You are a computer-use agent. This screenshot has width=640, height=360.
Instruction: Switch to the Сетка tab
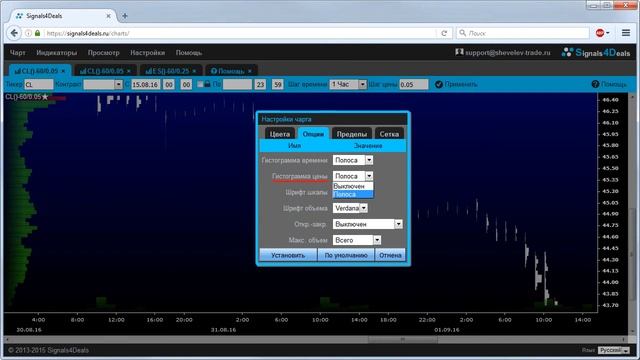coord(389,134)
